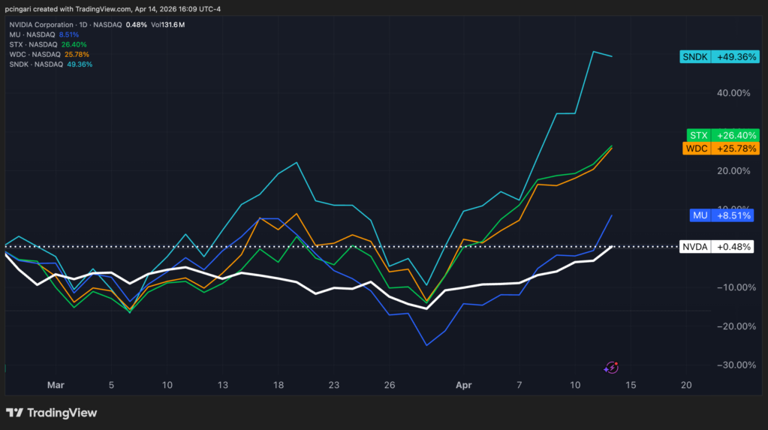Click the 15 date label on time axis
768x430 pixels.
(630, 385)
